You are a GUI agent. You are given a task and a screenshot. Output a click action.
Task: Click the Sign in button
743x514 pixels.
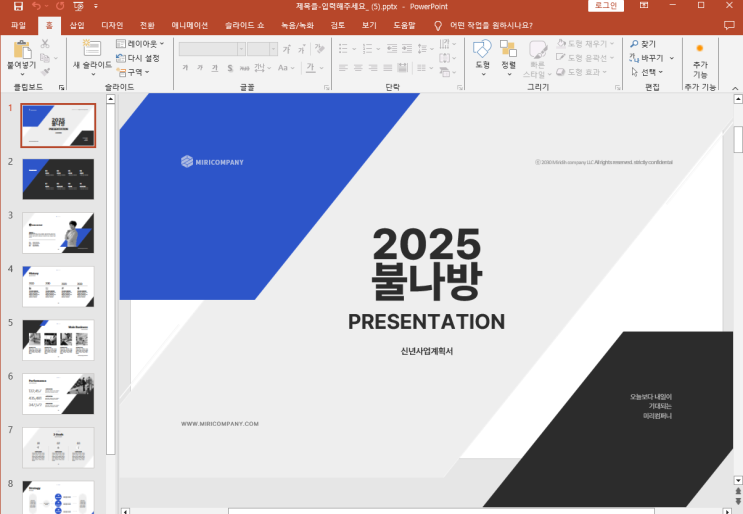[606, 6]
